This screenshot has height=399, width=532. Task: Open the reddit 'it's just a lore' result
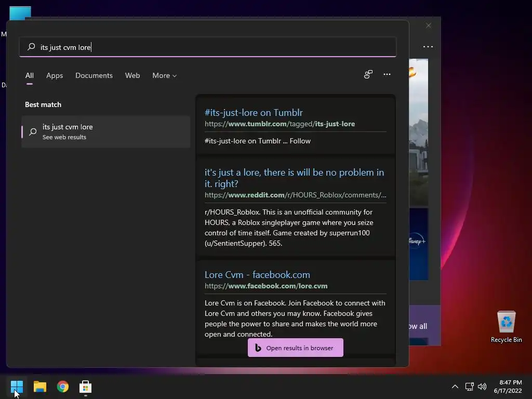click(x=294, y=178)
